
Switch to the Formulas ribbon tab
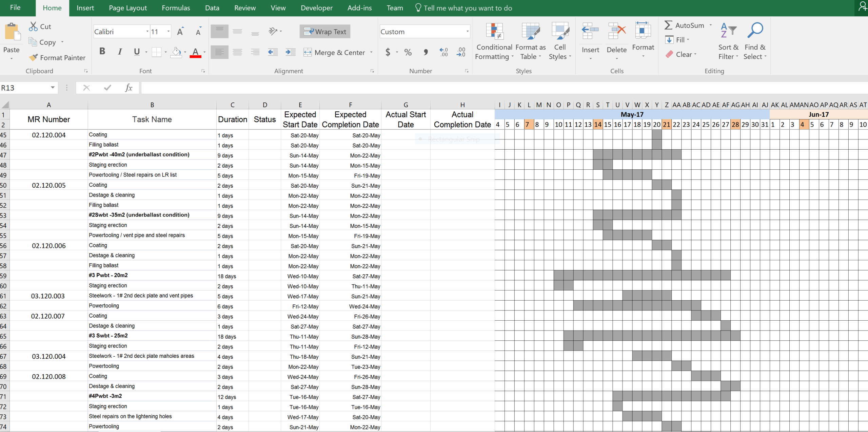[x=176, y=7]
